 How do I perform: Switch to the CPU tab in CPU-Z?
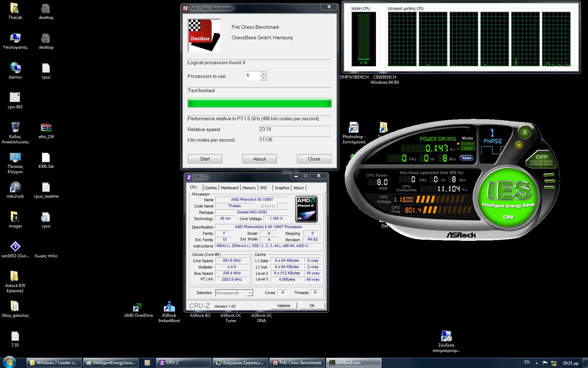pos(194,188)
